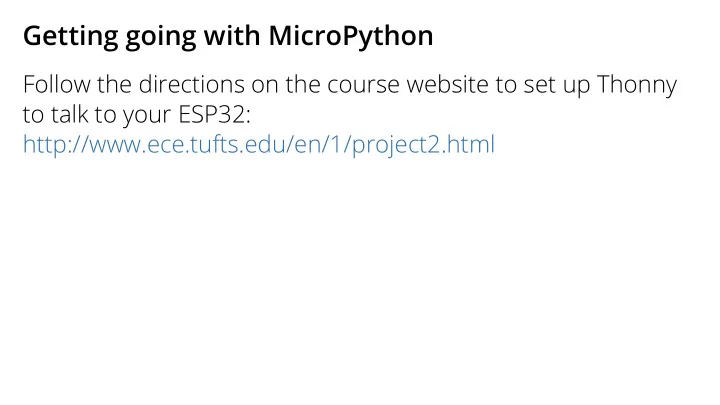720x405 pixels.
Task: Click the 'http://www' part of the link
Action: [x=83, y=144]
